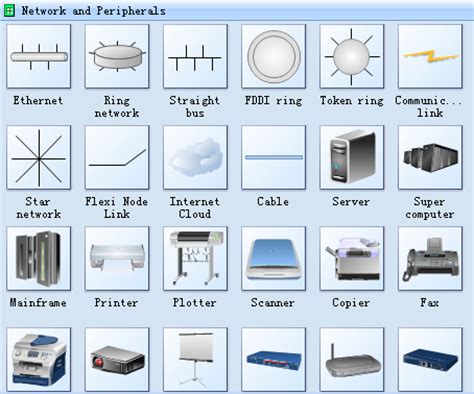Viewport: 474px width, 394px height.
Task: Click the 'Super computer' label
Action: 430,208
